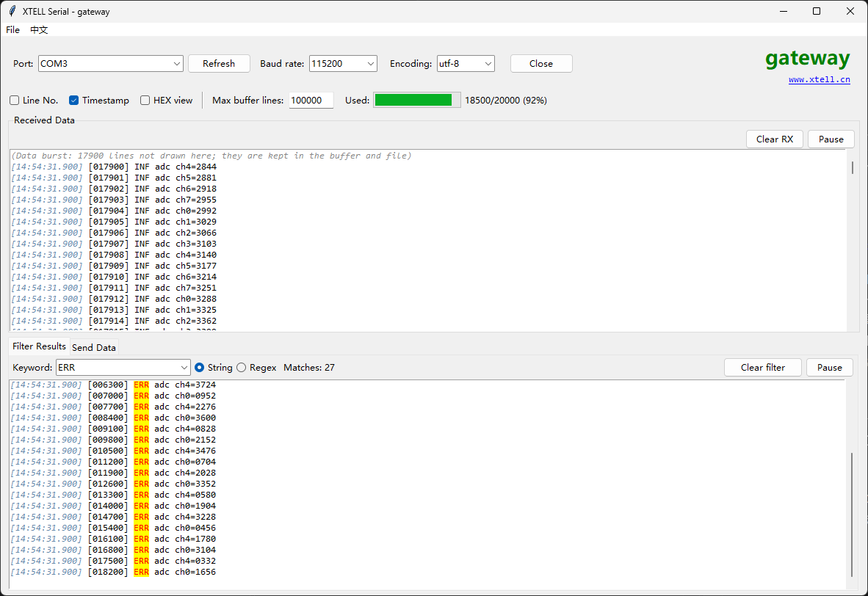Click log line [017905] adc ch1=3029
Viewport: 868px width, 596px height.
click(114, 222)
